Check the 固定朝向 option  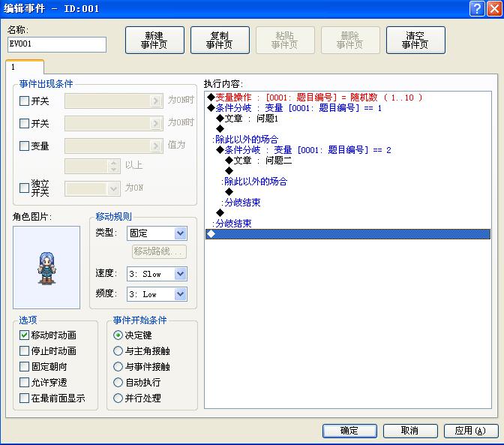[25, 366]
